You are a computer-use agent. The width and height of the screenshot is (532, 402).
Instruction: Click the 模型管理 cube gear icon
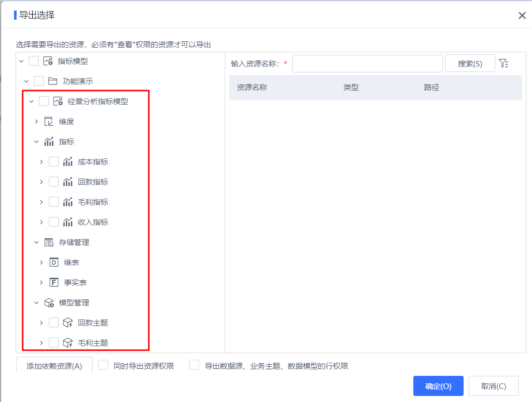49,302
